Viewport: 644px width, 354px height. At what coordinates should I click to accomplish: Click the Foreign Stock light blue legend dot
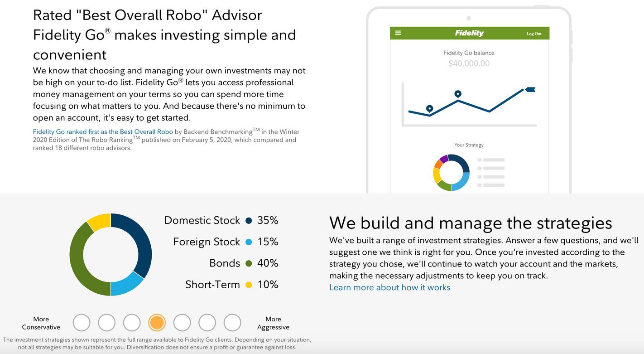tap(249, 242)
